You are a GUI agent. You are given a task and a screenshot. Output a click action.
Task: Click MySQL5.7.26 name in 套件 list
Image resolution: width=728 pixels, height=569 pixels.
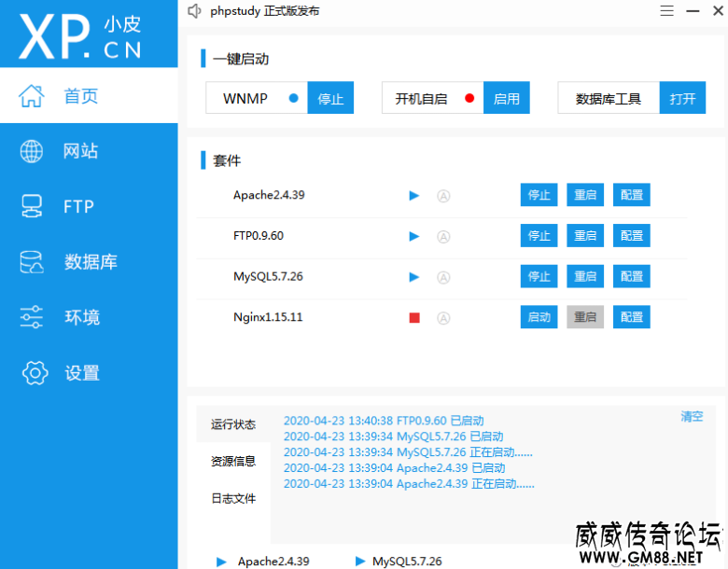click(x=268, y=277)
